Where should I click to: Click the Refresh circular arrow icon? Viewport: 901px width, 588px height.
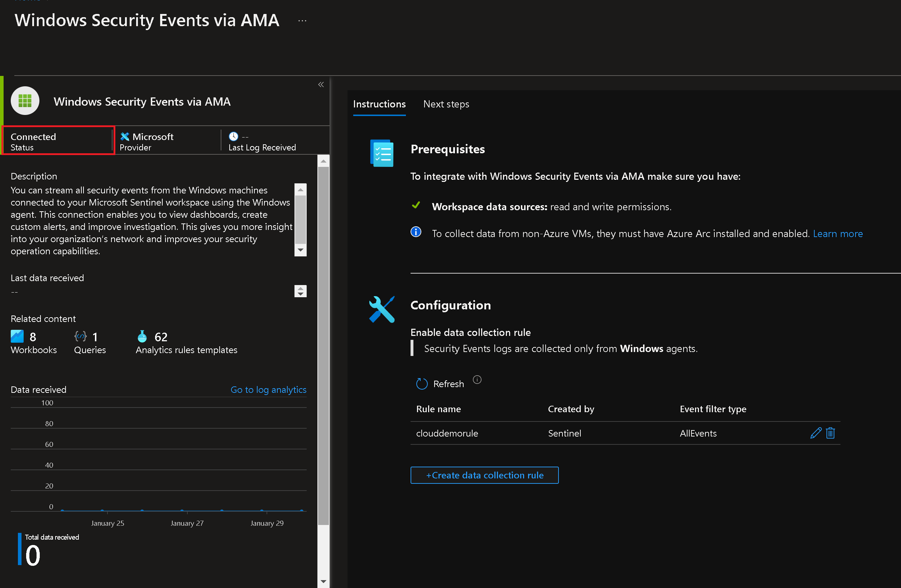421,384
